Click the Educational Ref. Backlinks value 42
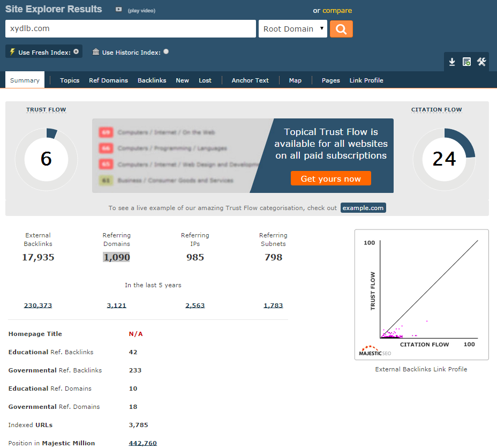The height and width of the screenshot is (448, 497). (133, 352)
